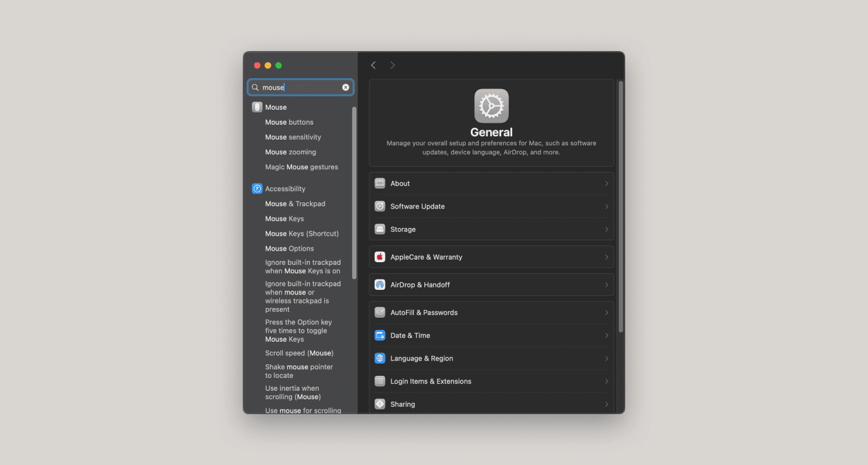Open Login Items & Extensions via its chevron

[606, 382]
